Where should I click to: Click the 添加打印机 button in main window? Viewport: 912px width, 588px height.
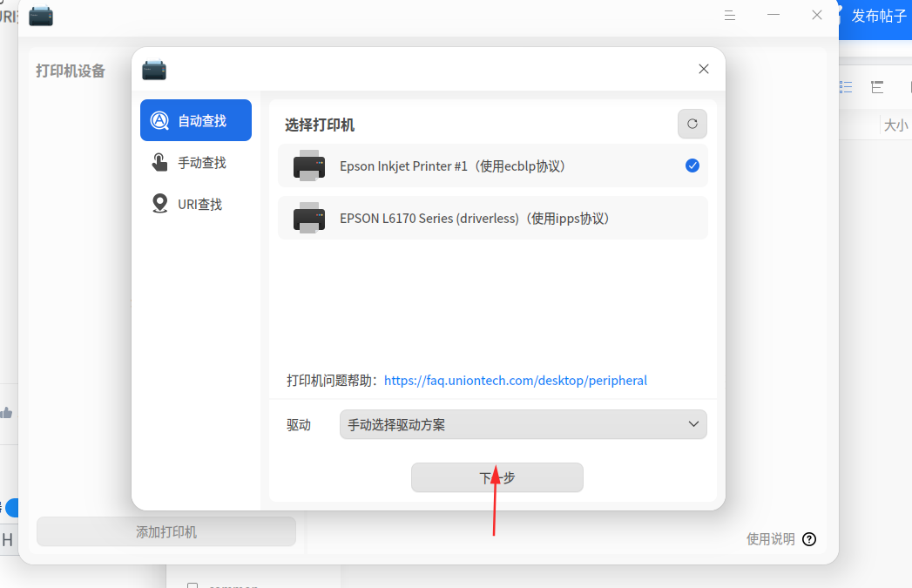click(166, 531)
